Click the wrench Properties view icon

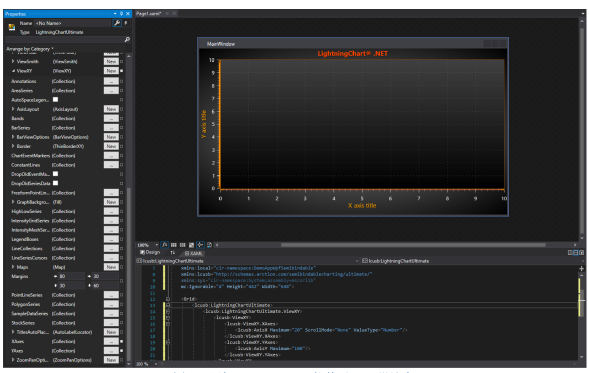click(x=117, y=23)
